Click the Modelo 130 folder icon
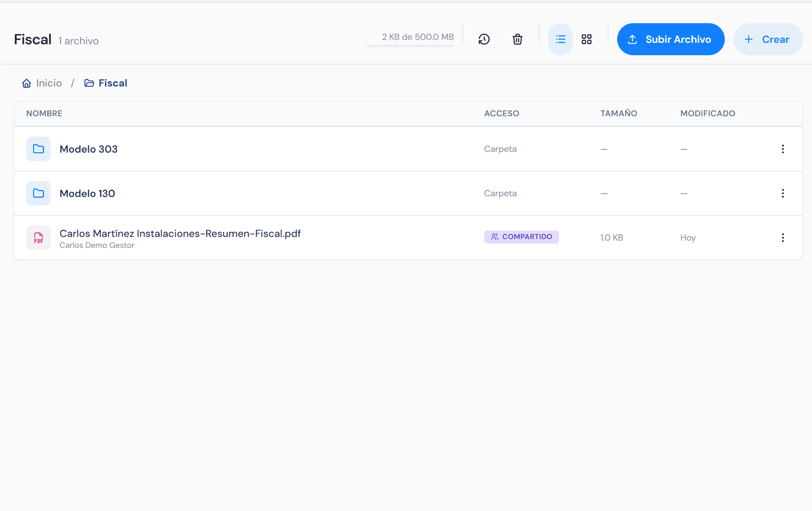The width and height of the screenshot is (812, 511). tap(38, 193)
